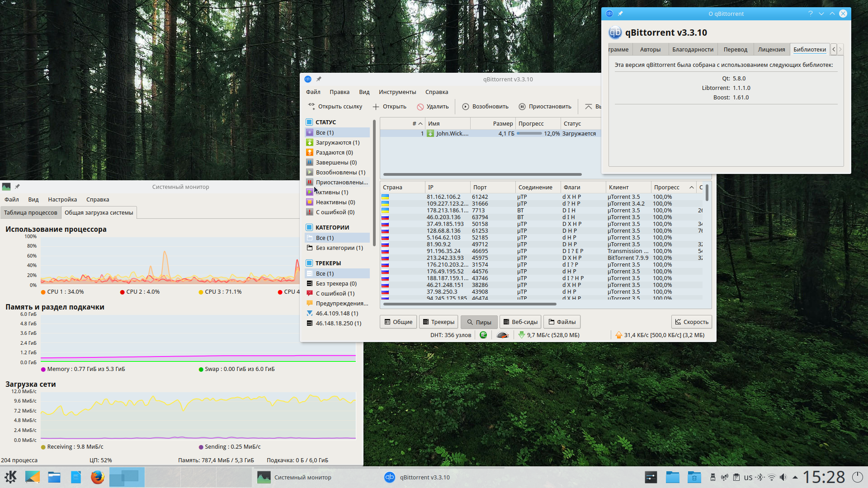
Task: Open the Tools menu in qBittorrent
Action: (397, 92)
